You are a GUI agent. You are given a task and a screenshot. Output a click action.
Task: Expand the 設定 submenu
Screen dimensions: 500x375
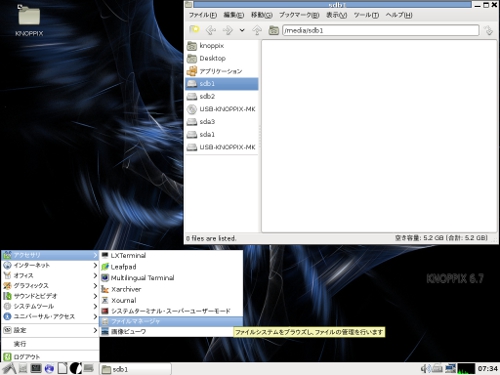(x=50, y=330)
